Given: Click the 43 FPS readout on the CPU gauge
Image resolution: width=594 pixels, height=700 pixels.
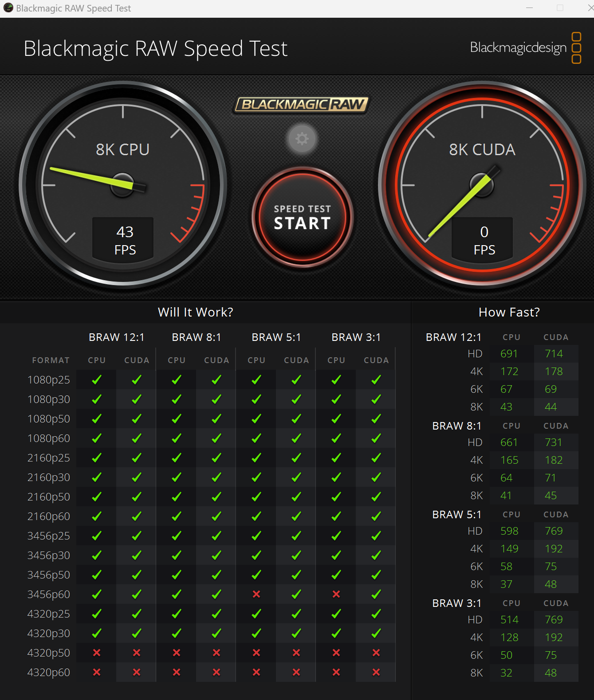Looking at the screenshot, I should pos(123,240).
